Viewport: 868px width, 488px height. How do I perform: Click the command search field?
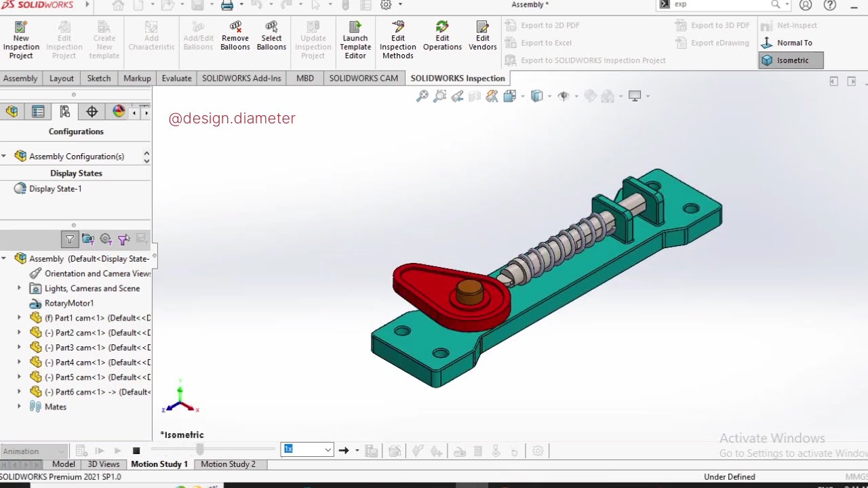721,5
